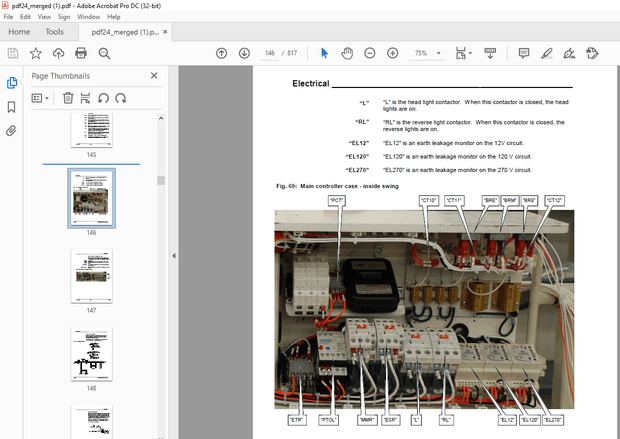Screen dimensions: 620x439
Task: Open the View menu
Action: pos(44,17)
